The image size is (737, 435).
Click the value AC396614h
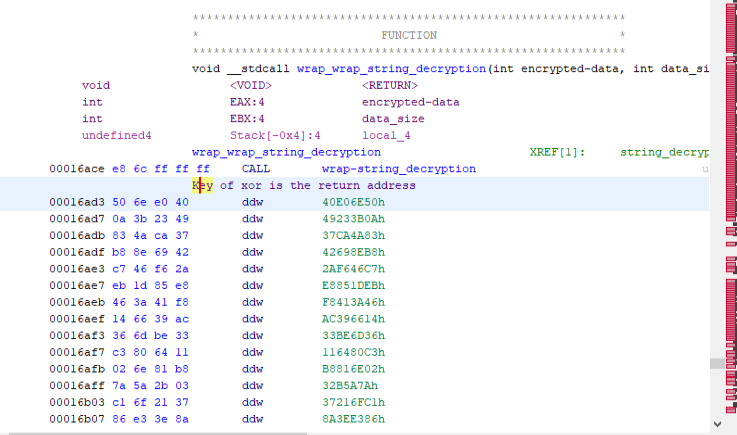point(353,319)
